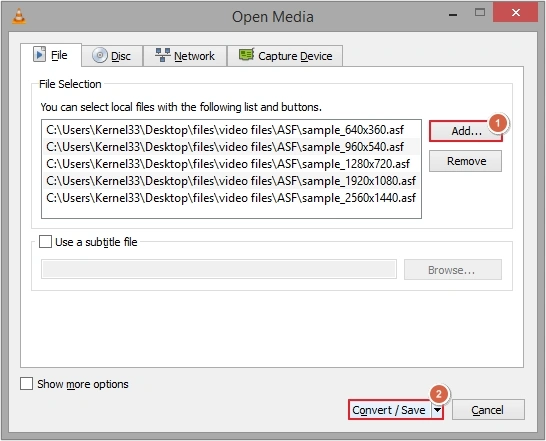Click the Add... button
Viewport: 546px width, 441px height.
coord(466,131)
